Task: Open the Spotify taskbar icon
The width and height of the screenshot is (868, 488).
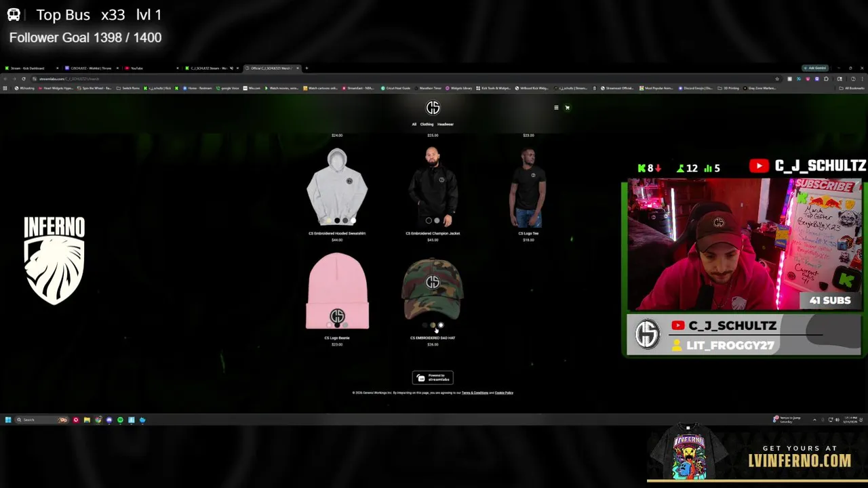Action: tap(120, 420)
